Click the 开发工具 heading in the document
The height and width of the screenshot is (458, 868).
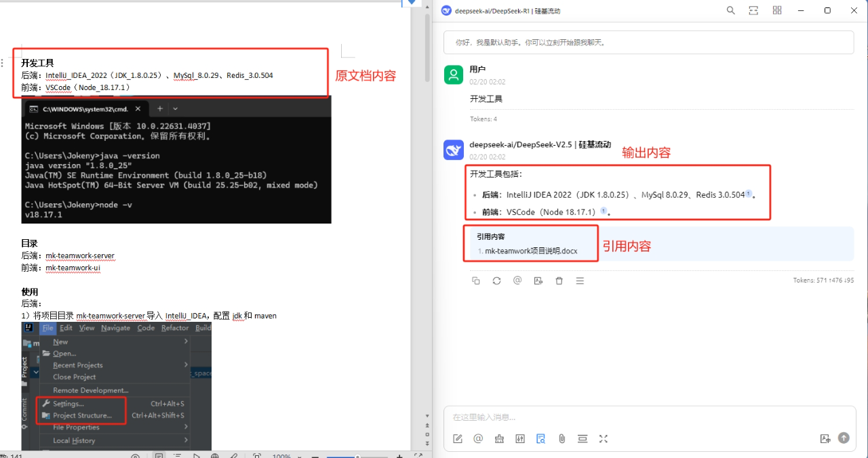click(x=37, y=63)
